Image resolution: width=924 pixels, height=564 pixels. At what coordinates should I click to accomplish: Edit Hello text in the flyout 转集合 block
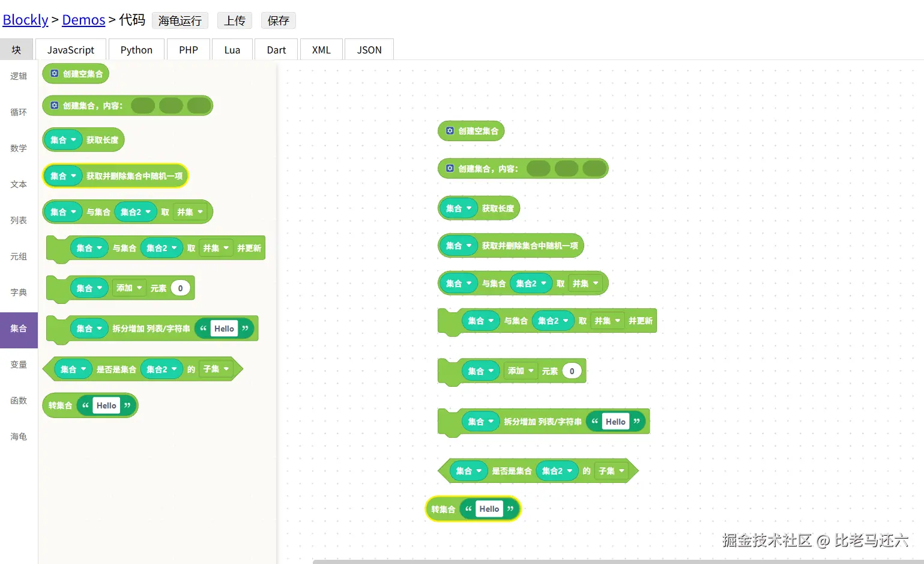[x=106, y=405]
